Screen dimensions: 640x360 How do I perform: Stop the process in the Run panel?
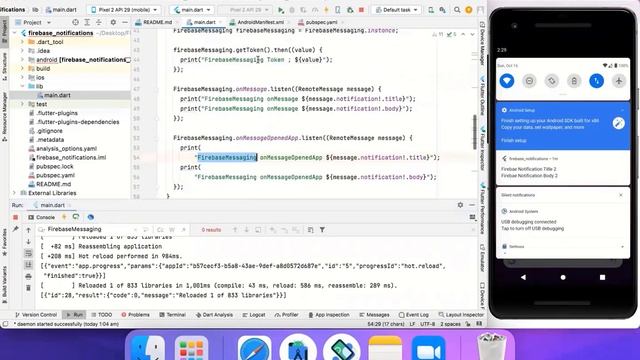16,217
